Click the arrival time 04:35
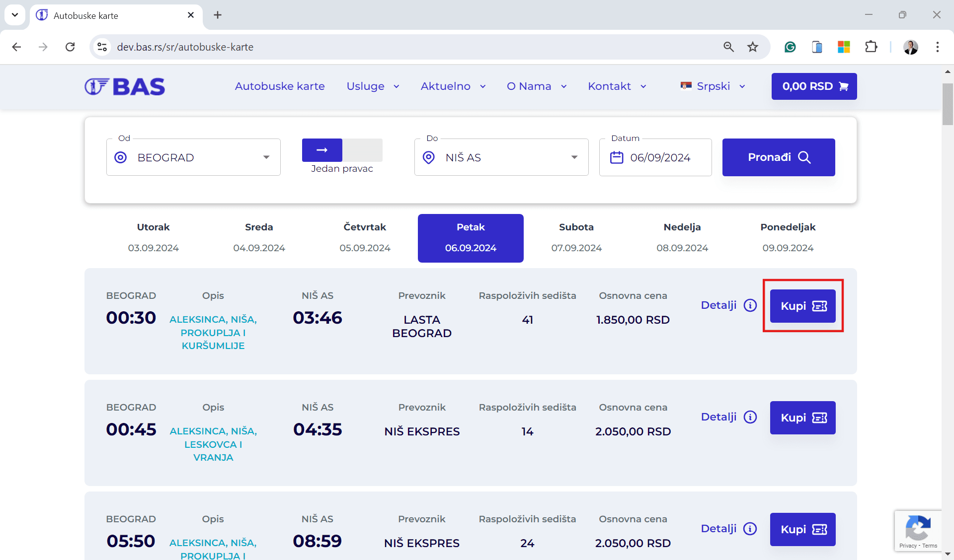The height and width of the screenshot is (560, 954). tap(318, 429)
